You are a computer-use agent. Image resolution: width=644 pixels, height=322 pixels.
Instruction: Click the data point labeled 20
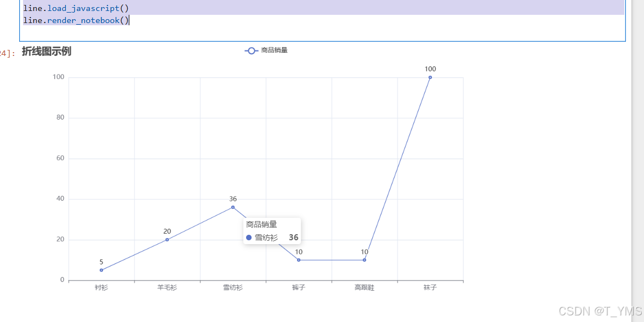167,239
